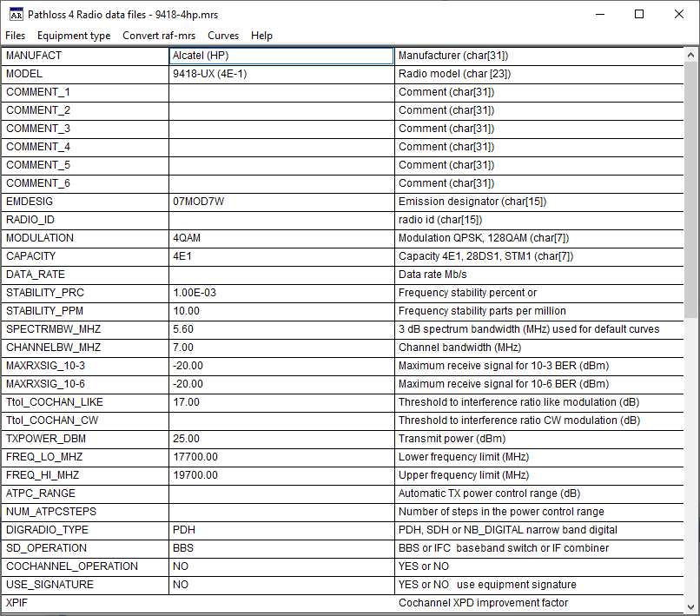Open the Files menu
Image resolution: width=700 pixels, height=616 pixels.
16,36
